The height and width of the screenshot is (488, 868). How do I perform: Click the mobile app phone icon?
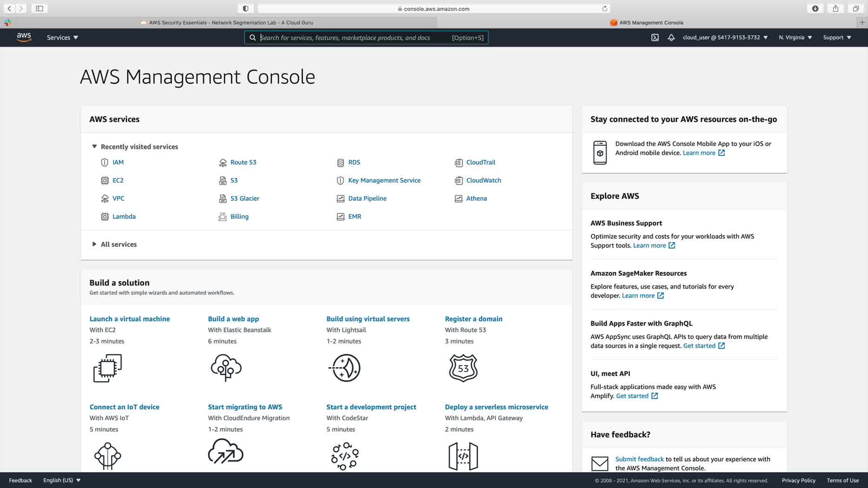(x=600, y=152)
